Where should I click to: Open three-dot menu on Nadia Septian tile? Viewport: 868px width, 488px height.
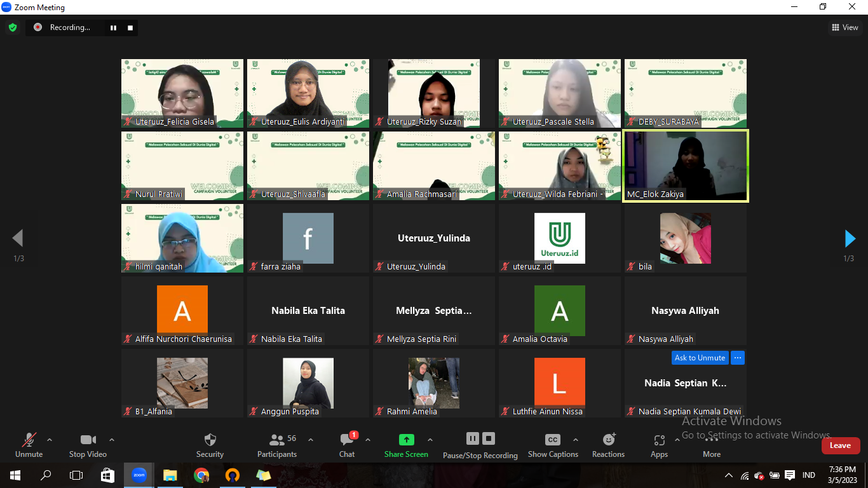point(738,358)
